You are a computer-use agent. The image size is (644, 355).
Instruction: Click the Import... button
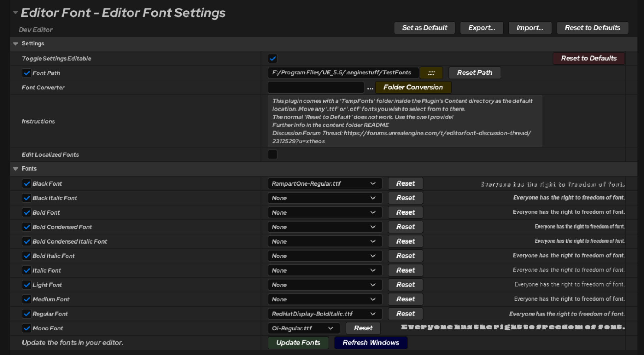coord(530,28)
